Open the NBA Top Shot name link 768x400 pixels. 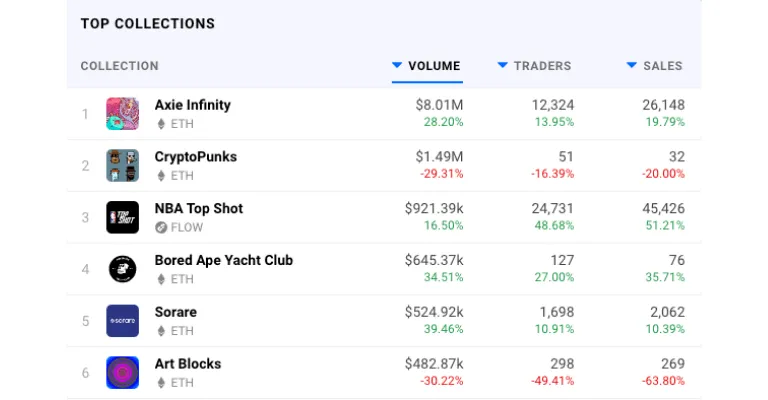[199, 209]
